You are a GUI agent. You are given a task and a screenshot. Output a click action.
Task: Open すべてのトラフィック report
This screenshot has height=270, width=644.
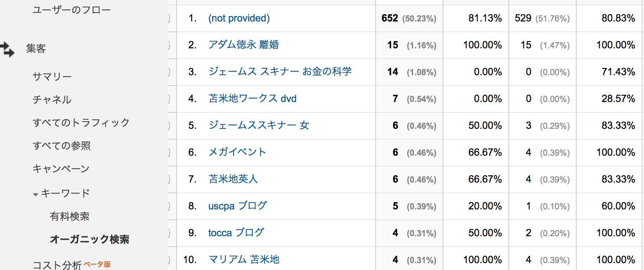[x=81, y=123]
